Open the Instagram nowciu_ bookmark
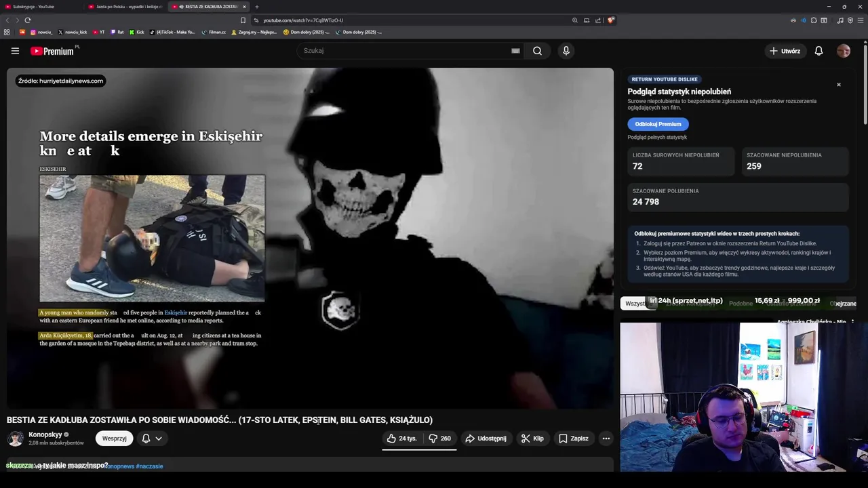The width and height of the screenshot is (868, 488). [41, 32]
